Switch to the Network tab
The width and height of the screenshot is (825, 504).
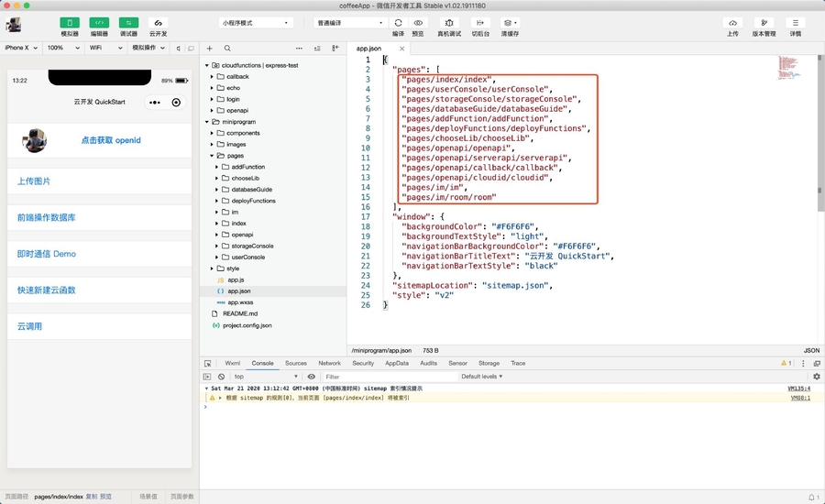pyautogui.click(x=329, y=363)
